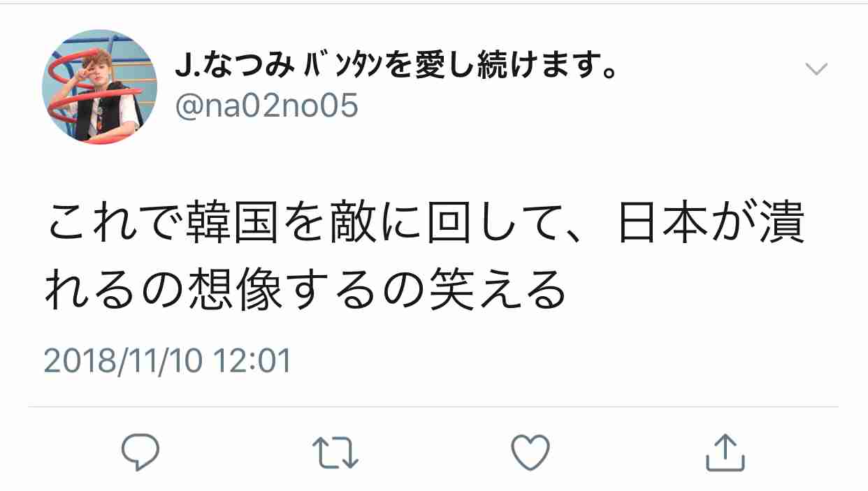Start a reply to @na02no05's tweet
Screen dimensions: 868x491
(x=140, y=453)
